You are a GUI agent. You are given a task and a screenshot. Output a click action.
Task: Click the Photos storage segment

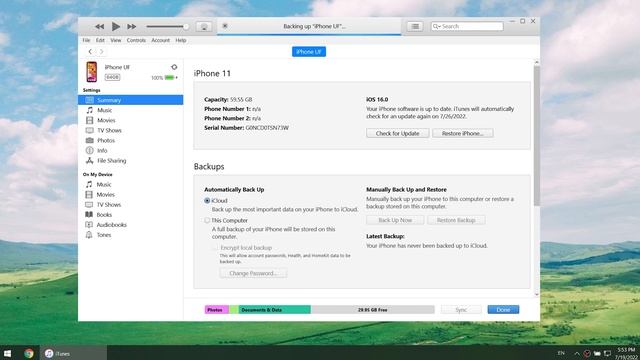click(217, 310)
